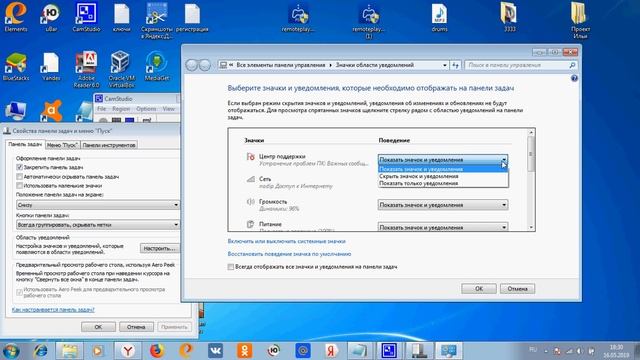The width and height of the screenshot is (640, 360).
Task: Click Все элементы панели управления breadcrumb
Action: click(x=281, y=65)
